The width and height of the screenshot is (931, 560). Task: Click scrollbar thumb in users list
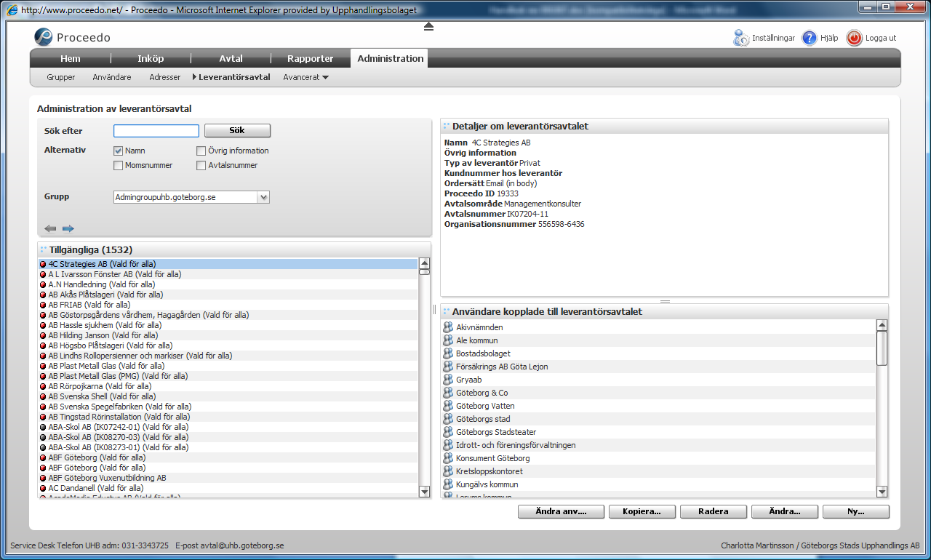tap(882, 348)
